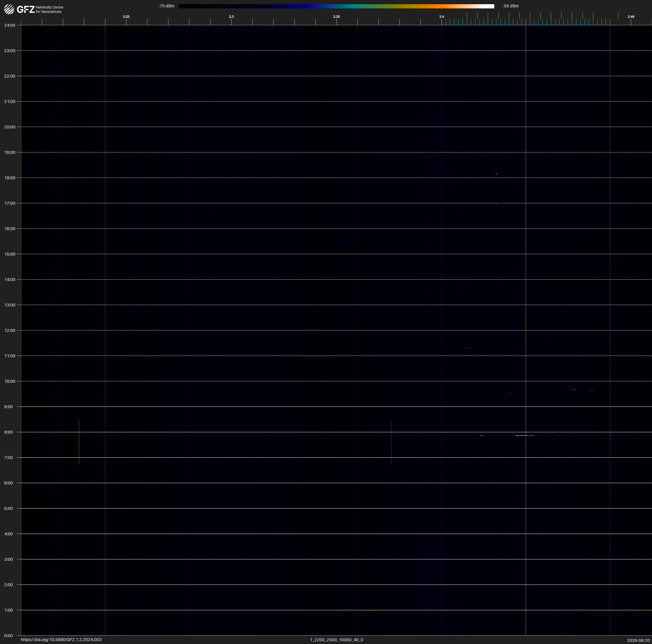Viewport: 652px width, 644px height.
Task: Click the 2.3 frequency axis label
Action: [x=231, y=17]
